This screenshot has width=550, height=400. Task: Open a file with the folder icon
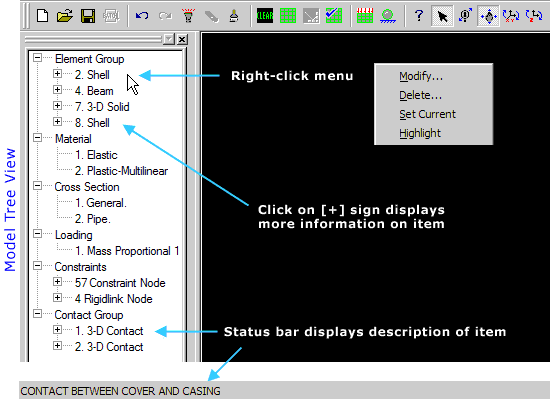[x=65, y=16]
